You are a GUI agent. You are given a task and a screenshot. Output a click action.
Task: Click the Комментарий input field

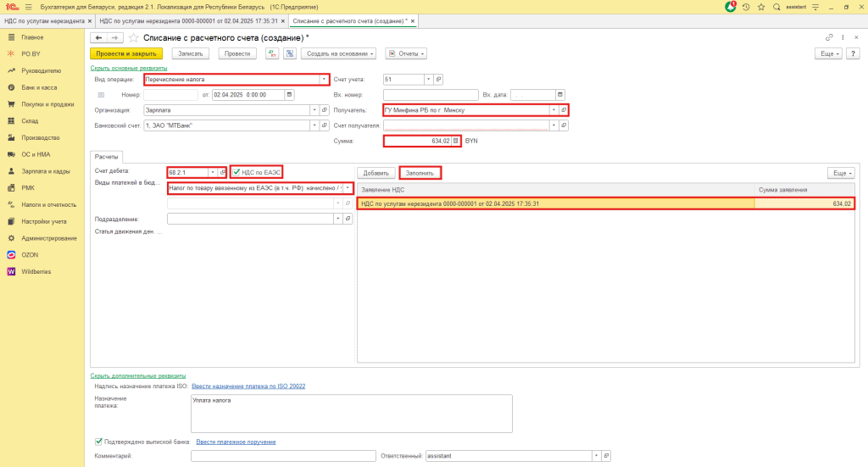point(283,456)
